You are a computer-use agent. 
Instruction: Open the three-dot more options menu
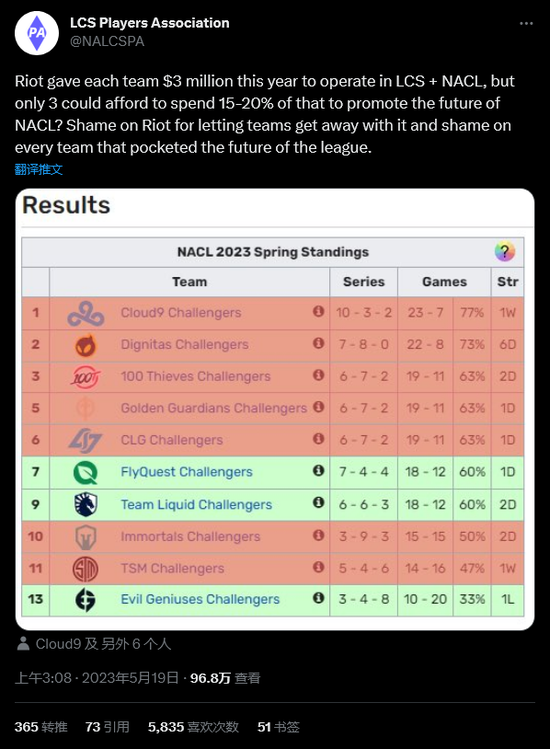tap(526, 23)
